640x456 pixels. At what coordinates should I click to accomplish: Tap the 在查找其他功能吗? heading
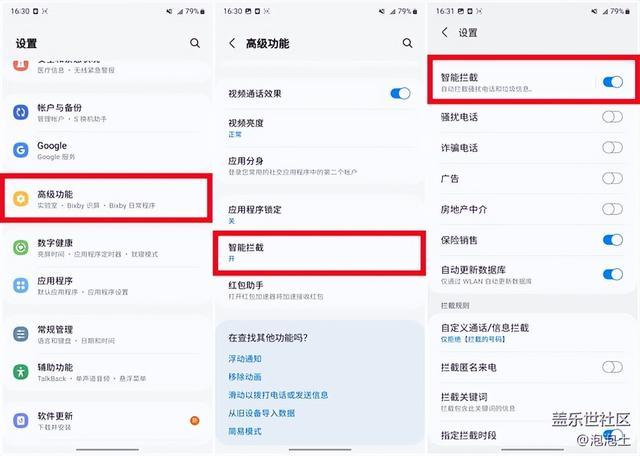268,338
